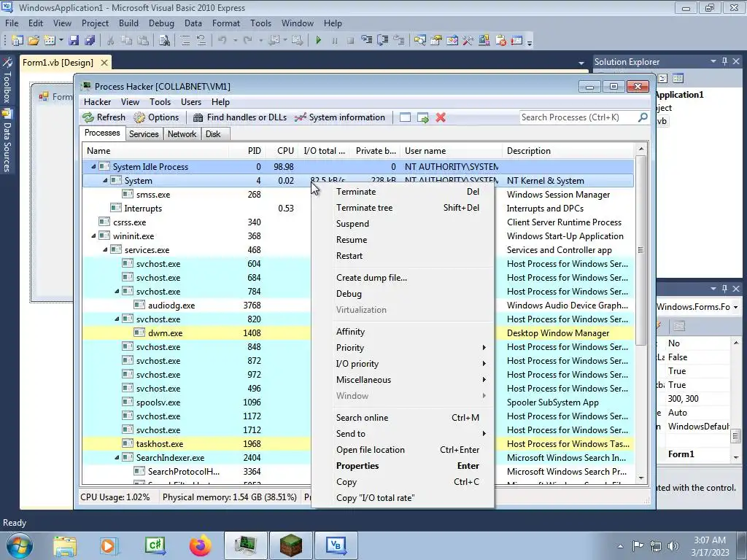This screenshot has width=747, height=560.
Task: Collapse the System Idle Process tree node
Action: (93, 167)
